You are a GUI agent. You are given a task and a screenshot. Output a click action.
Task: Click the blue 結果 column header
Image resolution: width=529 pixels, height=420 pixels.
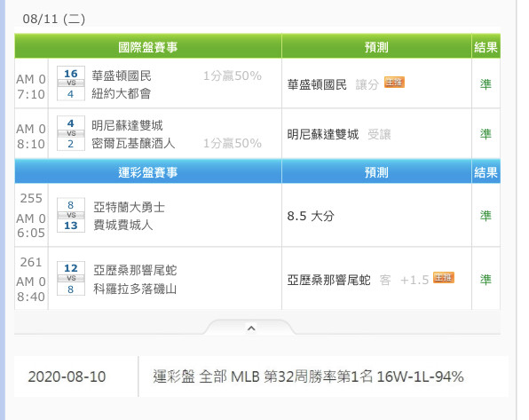(x=486, y=172)
